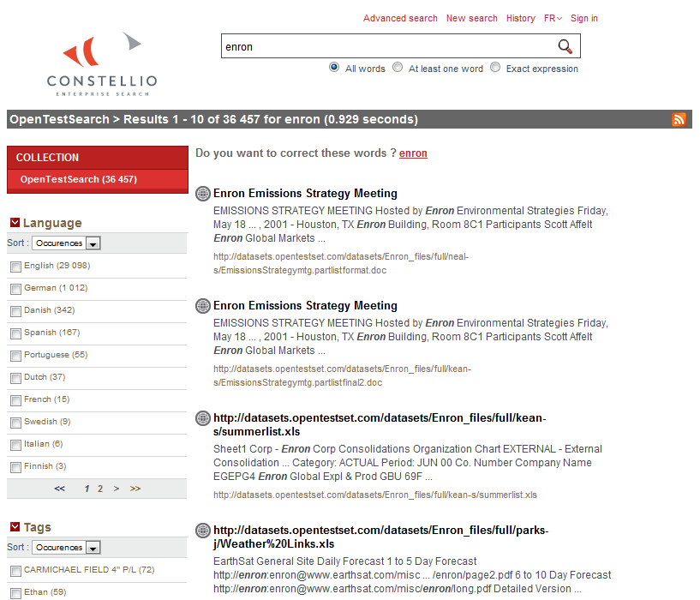Click globe icon beside second Enron Emissions result

click(x=203, y=306)
